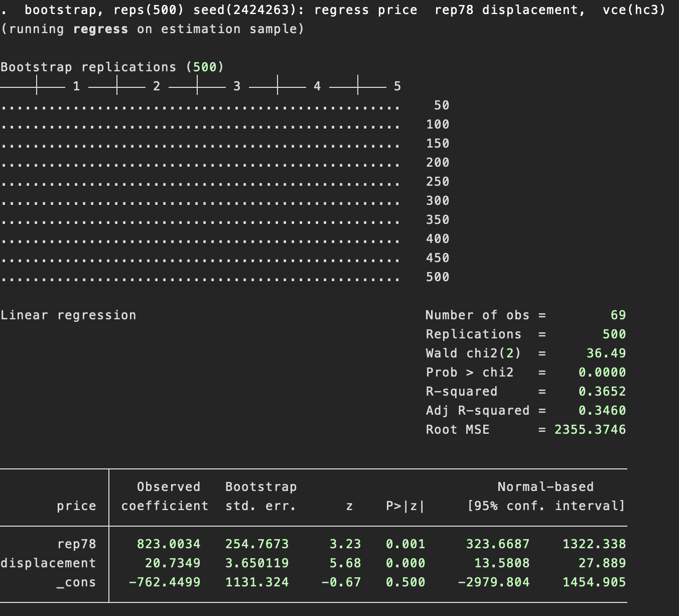Select the displacement row label
This screenshot has height=616, width=679.
[48, 563]
